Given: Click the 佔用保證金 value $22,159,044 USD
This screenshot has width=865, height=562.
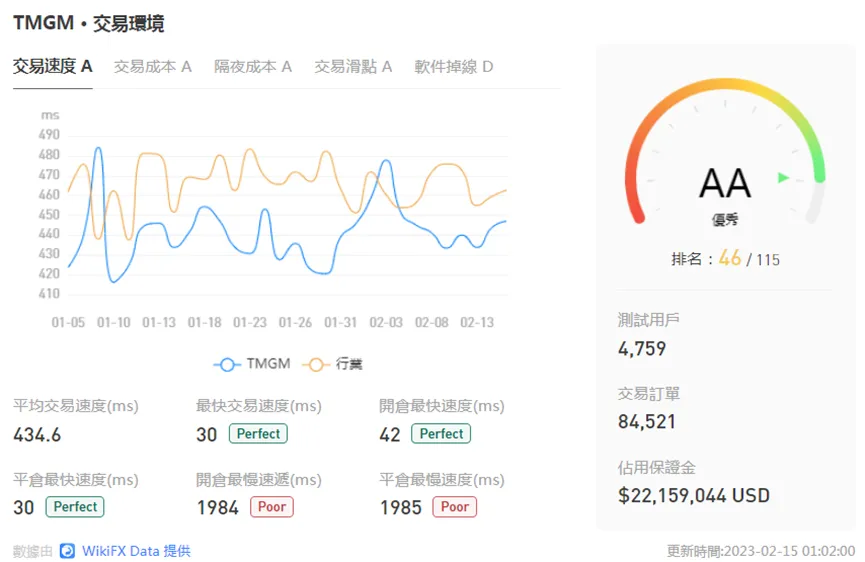Looking at the screenshot, I should [693, 495].
